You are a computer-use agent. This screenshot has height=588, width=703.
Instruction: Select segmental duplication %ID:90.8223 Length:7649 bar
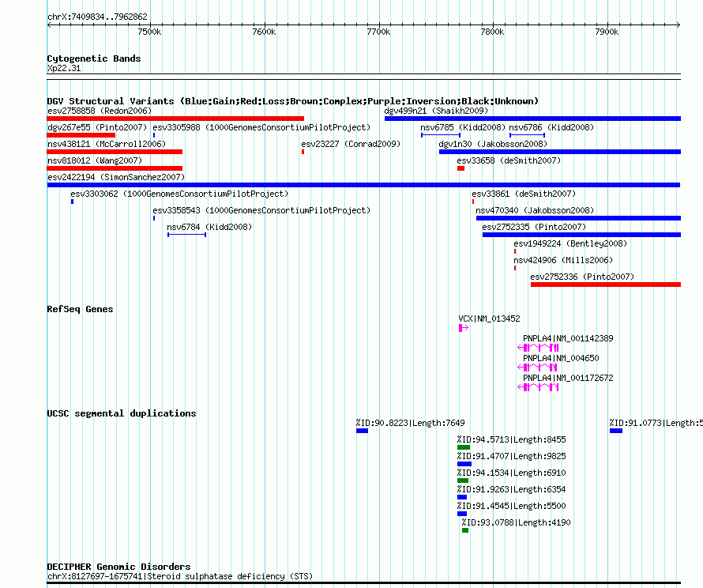[x=363, y=431]
